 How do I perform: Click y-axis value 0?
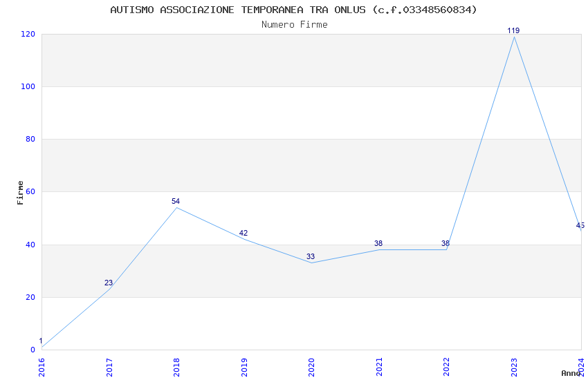click(x=33, y=350)
